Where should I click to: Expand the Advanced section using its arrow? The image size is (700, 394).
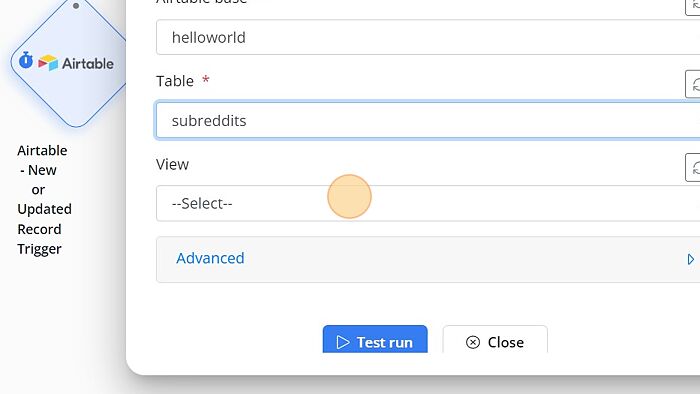pos(691,259)
